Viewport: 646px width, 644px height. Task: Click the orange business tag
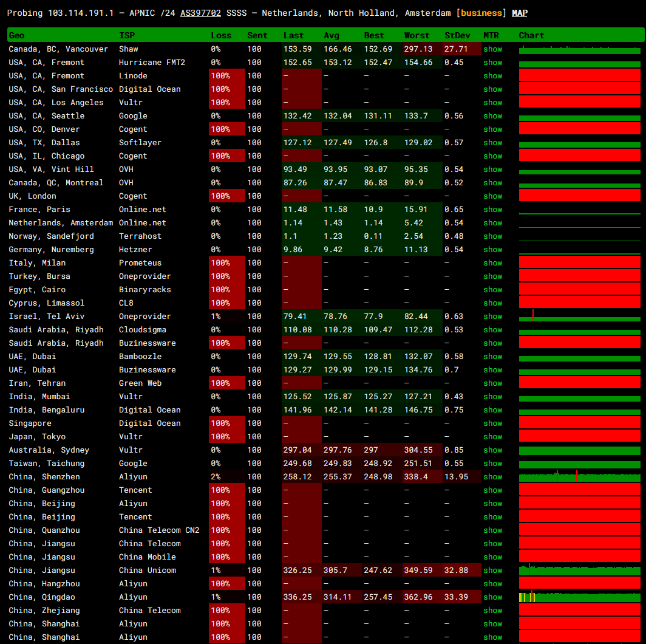pos(481,13)
